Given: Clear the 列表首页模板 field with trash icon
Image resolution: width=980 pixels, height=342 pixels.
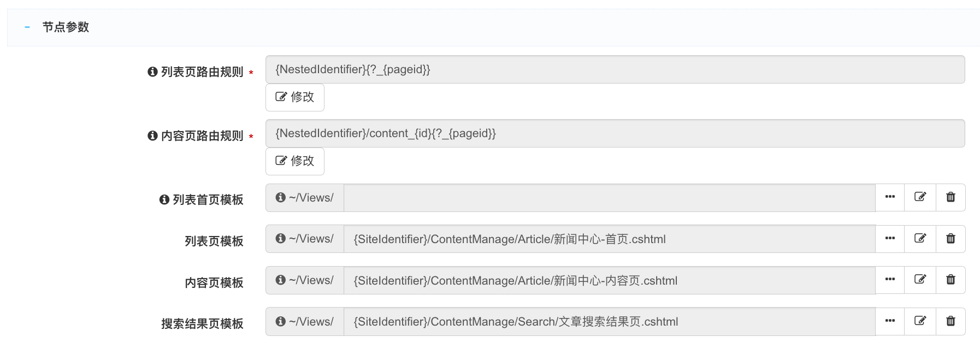Looking at the screenshot, I should 951,197.
